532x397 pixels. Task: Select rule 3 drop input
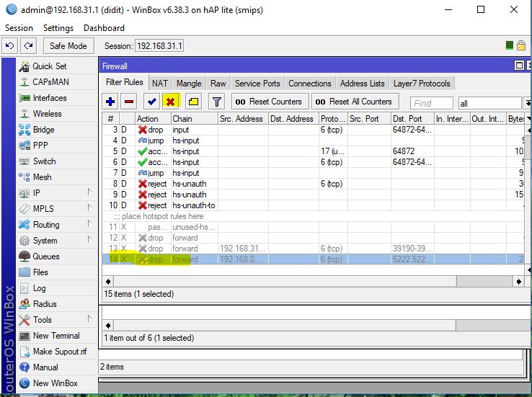(313, 130)
